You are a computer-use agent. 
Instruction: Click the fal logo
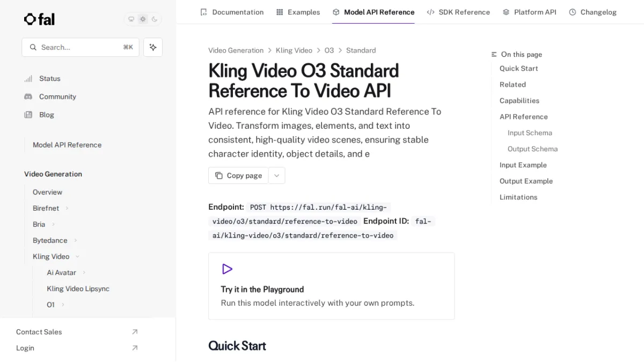tap(39, 19)
